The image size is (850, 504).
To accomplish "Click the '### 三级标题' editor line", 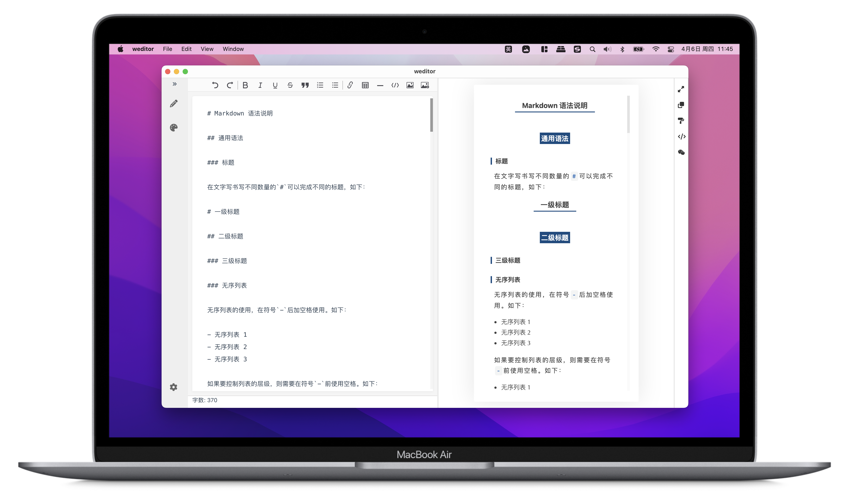I will [227, 261].
